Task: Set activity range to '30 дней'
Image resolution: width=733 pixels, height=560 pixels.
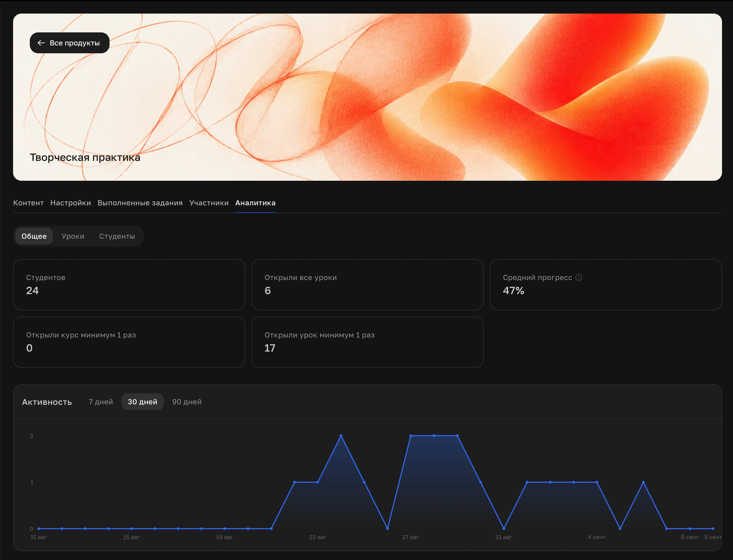Action: pyautogui.click(x=142, y=402)
